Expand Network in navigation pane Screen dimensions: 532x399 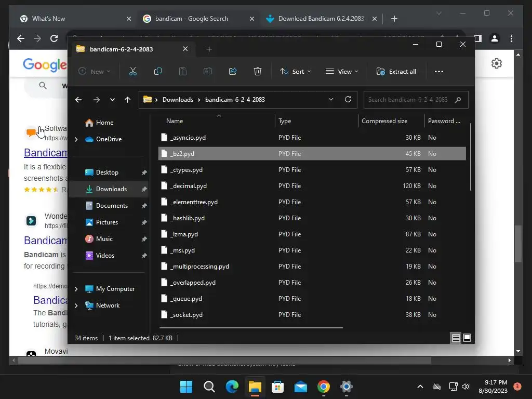point(76,305)
